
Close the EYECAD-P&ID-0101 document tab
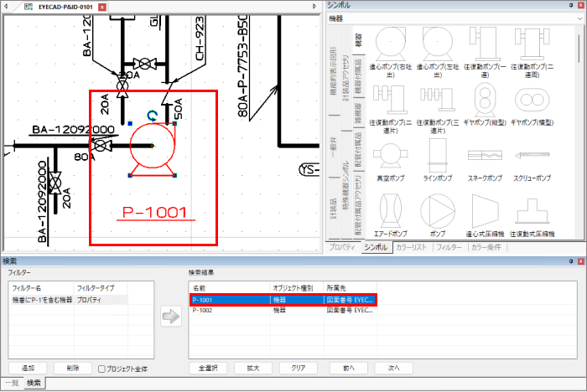click(x=102, y=6)
